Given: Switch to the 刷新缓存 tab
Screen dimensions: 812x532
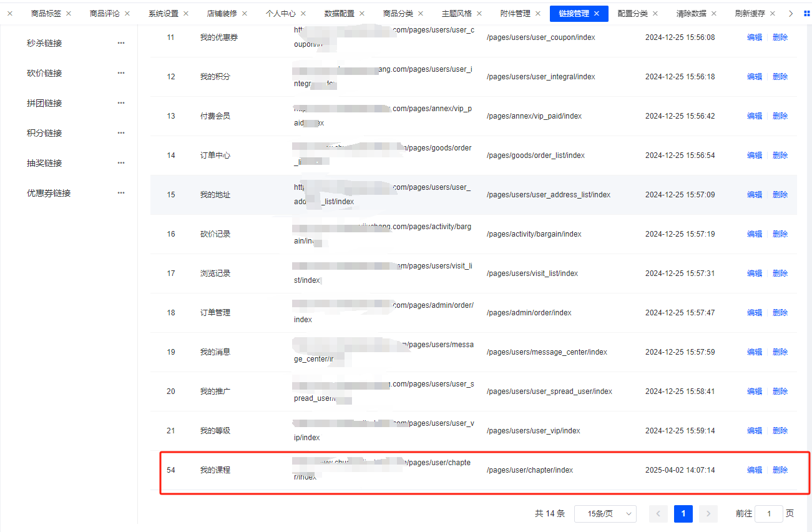Looking at the screenshot, I should pyautogui.click(x=750, y=13).
